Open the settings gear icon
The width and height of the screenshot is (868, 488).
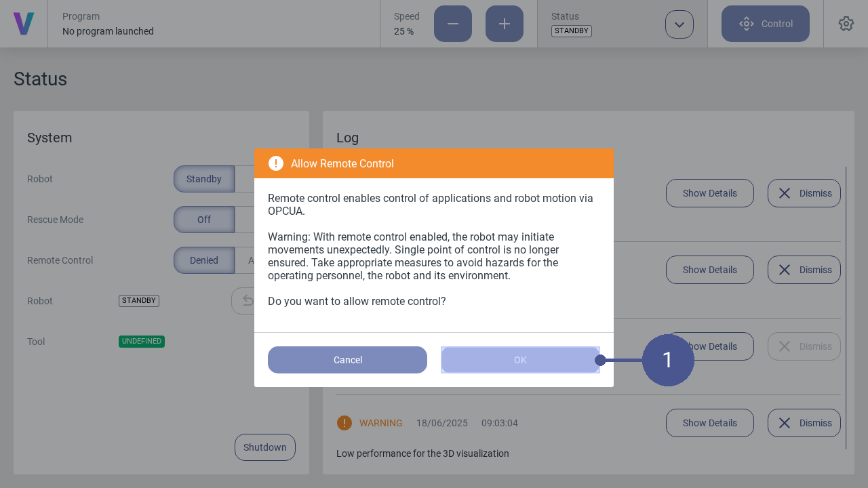[846, 24]
